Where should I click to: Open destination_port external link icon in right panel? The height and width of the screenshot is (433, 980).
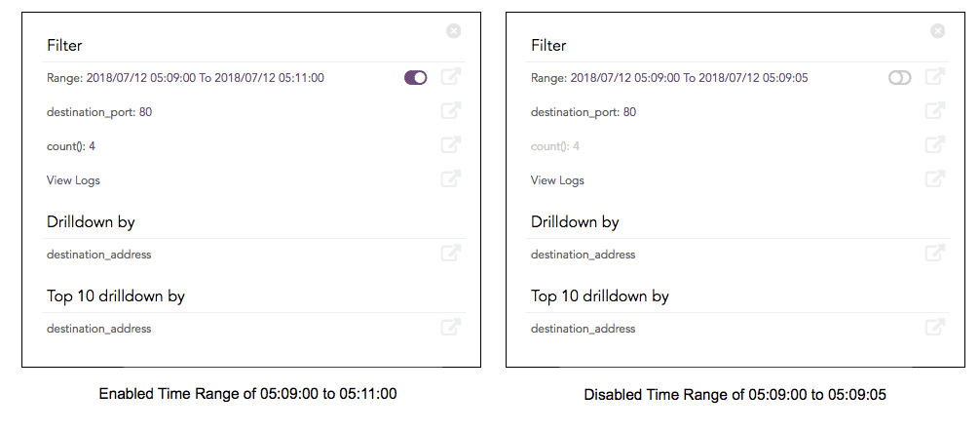point(934,111)
